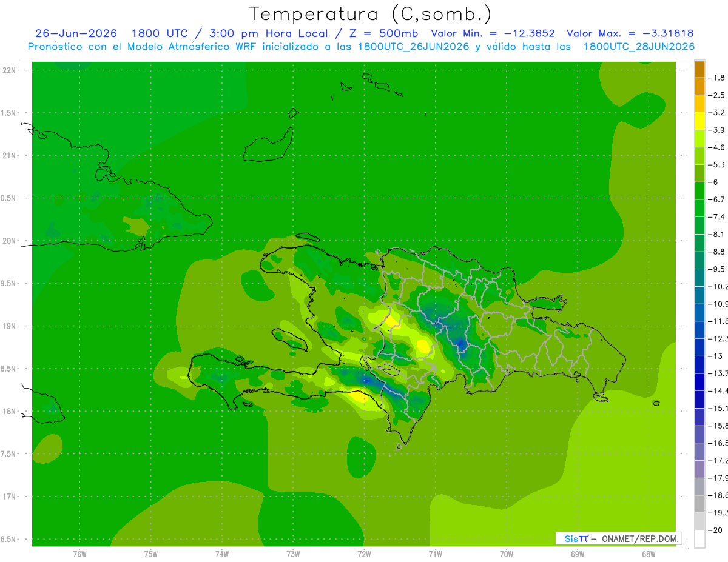Image resolution: width=728 pixels, height=562 pixels.
Task: Click the colorbar label '-20'
Action: [x=715, y=529]
